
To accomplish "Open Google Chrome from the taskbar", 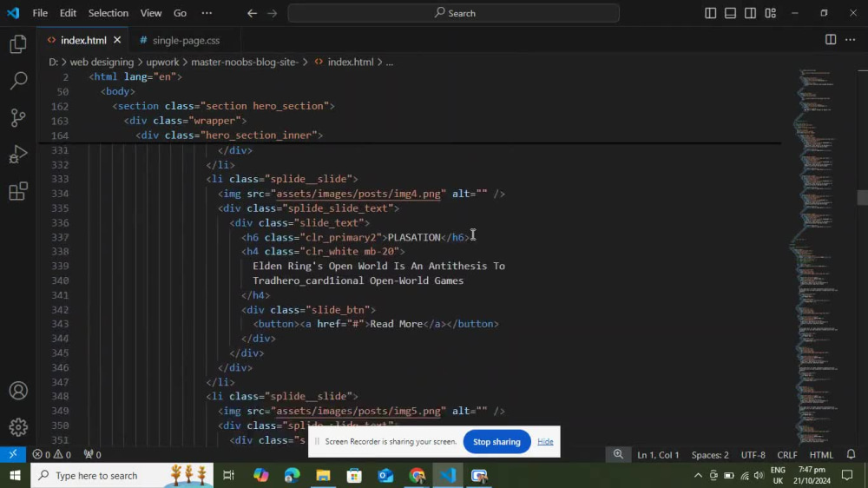I will (x=417, y=475).
